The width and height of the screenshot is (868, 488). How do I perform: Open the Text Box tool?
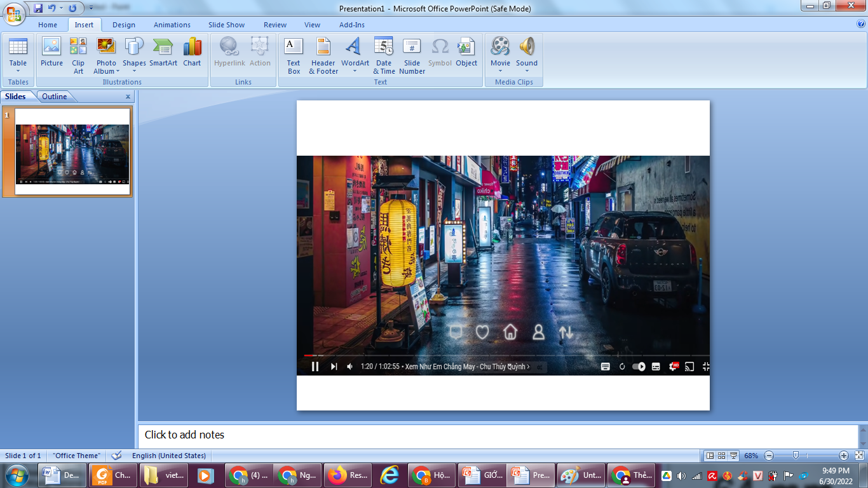[294, 55]
